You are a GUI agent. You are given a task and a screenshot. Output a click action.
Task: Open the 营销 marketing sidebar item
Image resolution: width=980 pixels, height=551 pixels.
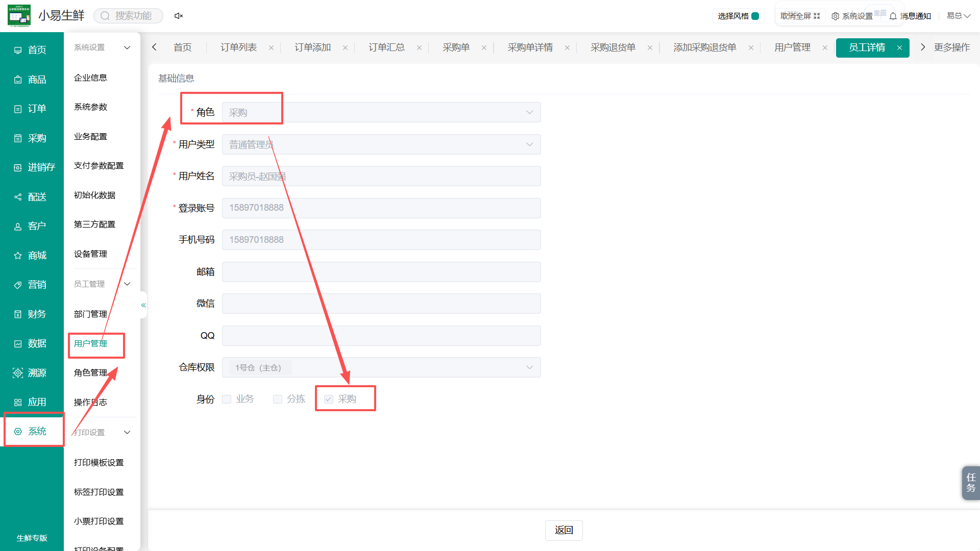click(32, 285)
